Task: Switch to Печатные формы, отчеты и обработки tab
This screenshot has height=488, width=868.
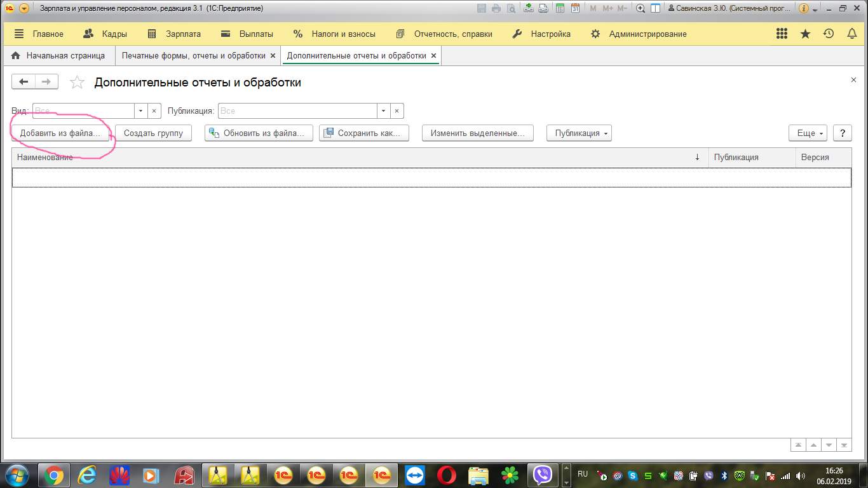Action: pos(193,56)
